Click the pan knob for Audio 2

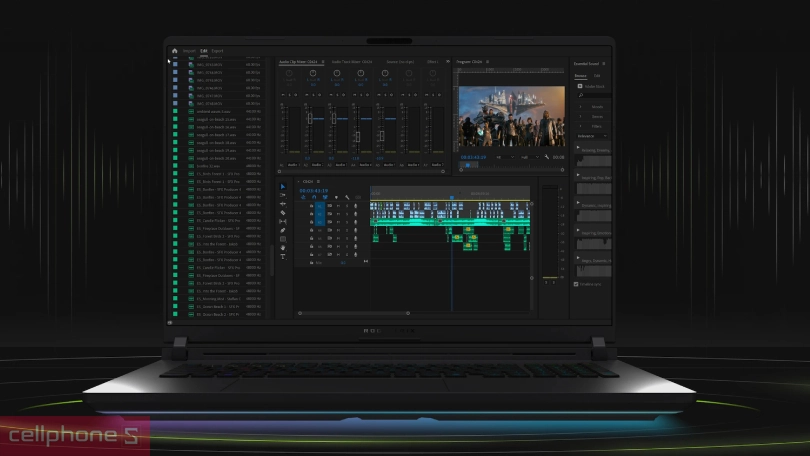pos(313,73)
